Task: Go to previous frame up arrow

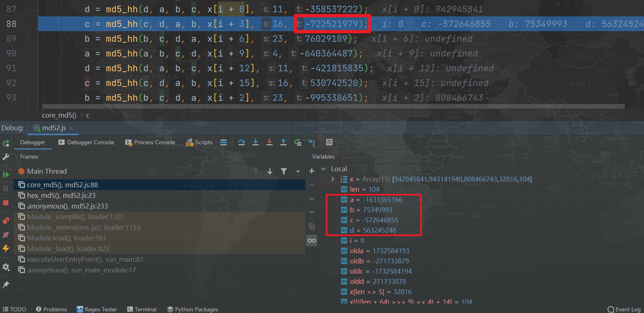Action: coord(256,171)
